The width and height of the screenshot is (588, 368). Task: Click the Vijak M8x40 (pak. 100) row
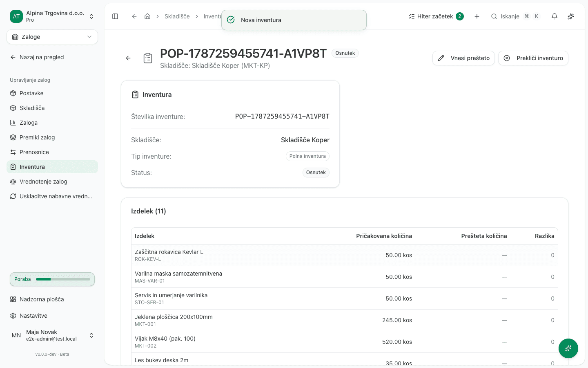pyautogui.click(x=345, y=342)
